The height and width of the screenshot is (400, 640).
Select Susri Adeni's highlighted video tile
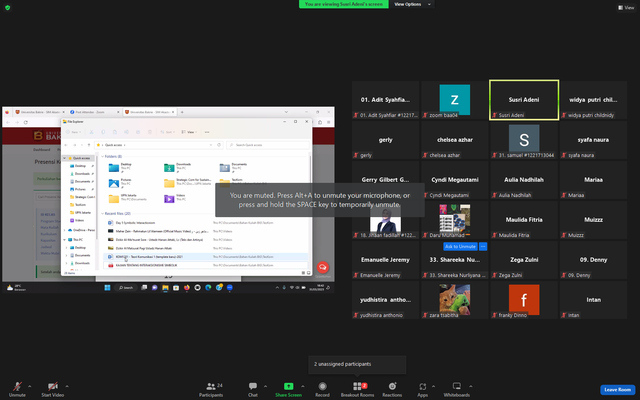coord(524,100)
